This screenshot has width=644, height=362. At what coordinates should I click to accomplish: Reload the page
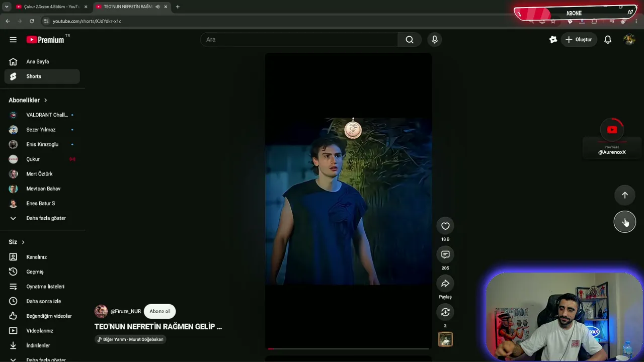32,21
